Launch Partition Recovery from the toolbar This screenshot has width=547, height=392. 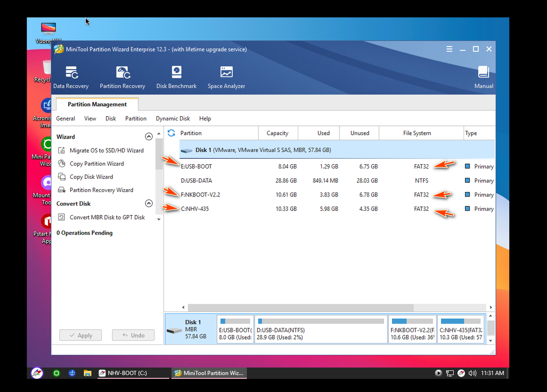point(123,77)
